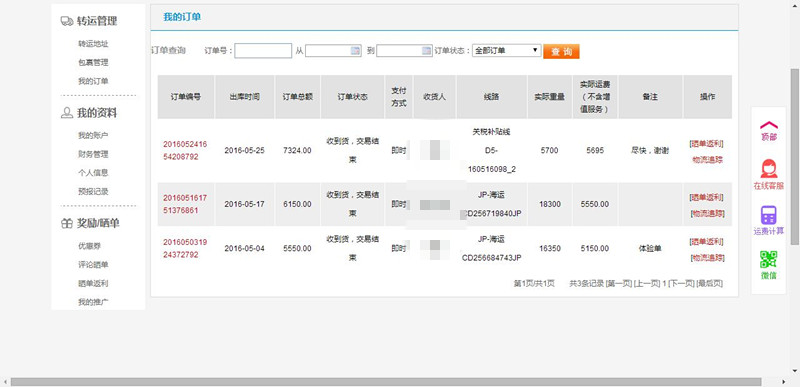Open the 订单状态 全部订单 dropdown
The height and width of the screenshot is (387, 800).
tap(506, 50)
